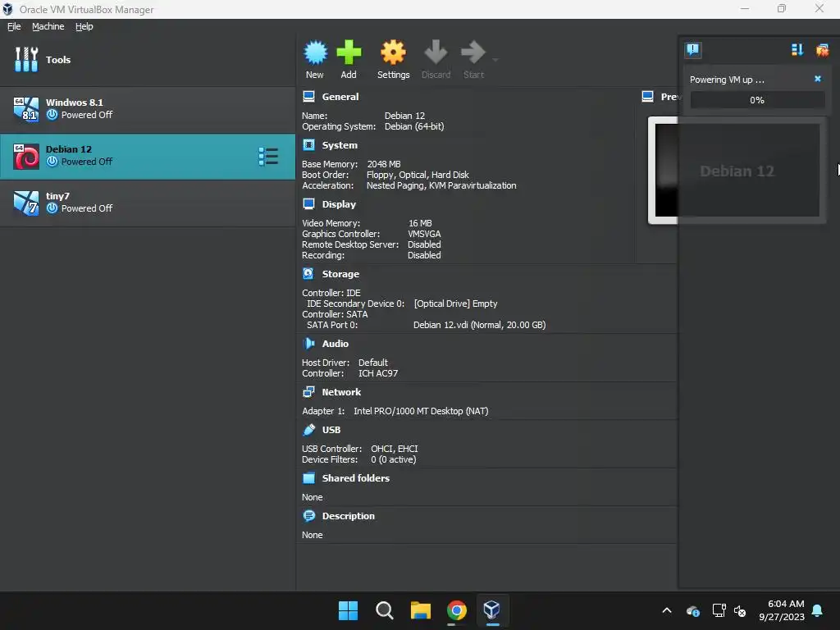Open the Machine menu
The image size is (840, 630).
(x=48, y=26)
